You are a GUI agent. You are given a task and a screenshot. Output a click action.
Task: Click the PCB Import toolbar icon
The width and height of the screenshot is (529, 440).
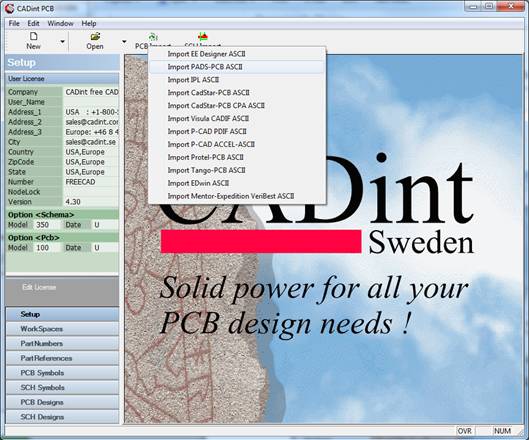pyautogui.click(x=153, y=36)
